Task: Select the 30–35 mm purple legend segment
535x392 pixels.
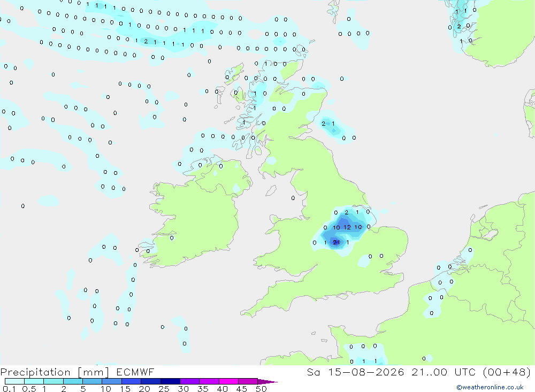Action: click(x=189, y=381)
